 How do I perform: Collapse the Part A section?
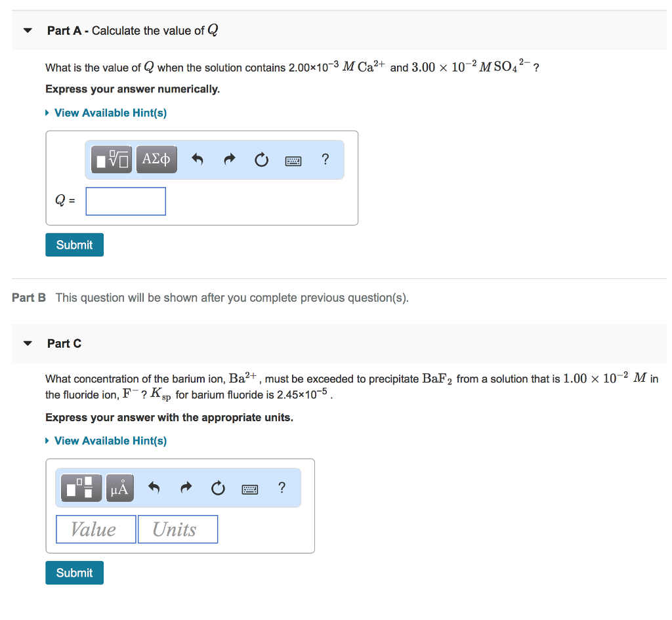28,31
